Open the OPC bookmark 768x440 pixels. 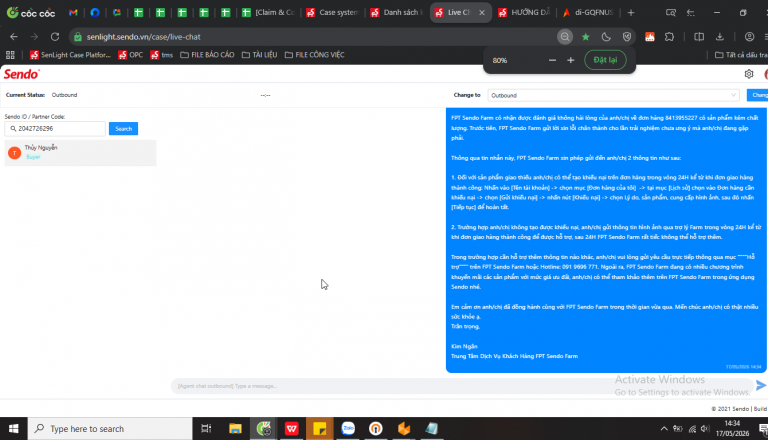[131, 55]
